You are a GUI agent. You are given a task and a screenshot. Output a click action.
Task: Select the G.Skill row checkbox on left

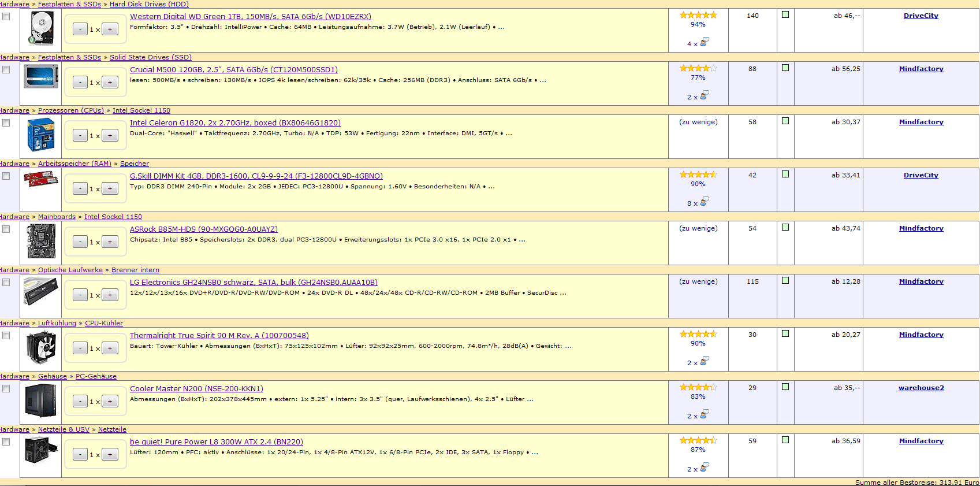click(6, 176)
